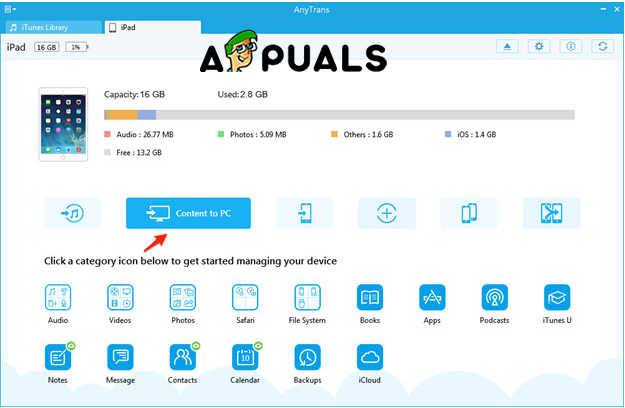Open the Calendar category
Image resolution: width=625 pixels, height=408 pixels.
(245, 357)
